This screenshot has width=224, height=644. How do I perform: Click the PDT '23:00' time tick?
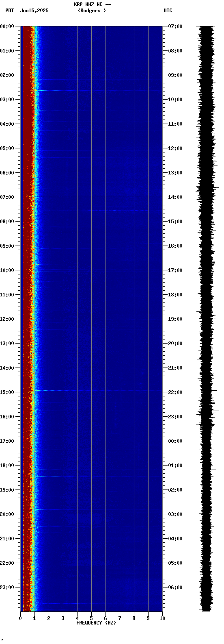7,587
